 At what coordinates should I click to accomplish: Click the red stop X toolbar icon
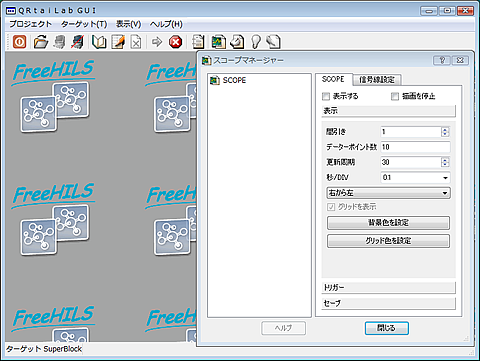[x=175, y=42]
